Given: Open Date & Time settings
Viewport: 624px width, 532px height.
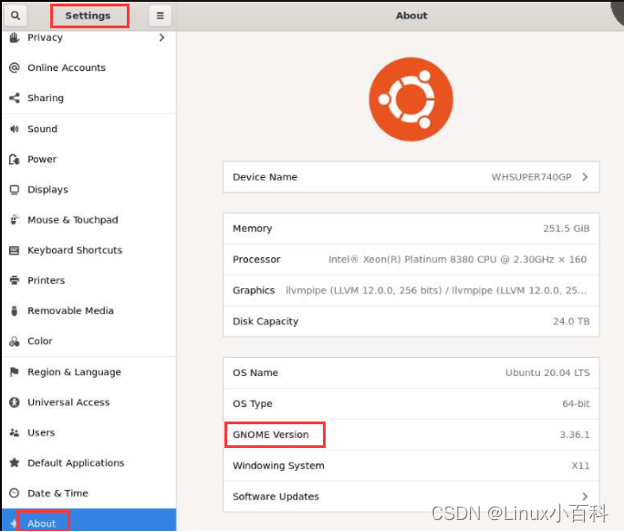Looking at the screenshot, I should pyautogui.click(x=89, y=493).
